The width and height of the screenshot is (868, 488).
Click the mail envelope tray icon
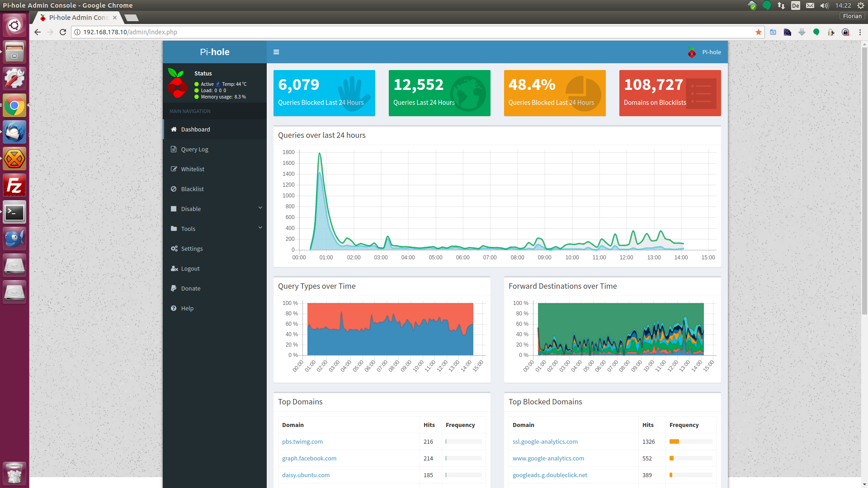[810, 5]
